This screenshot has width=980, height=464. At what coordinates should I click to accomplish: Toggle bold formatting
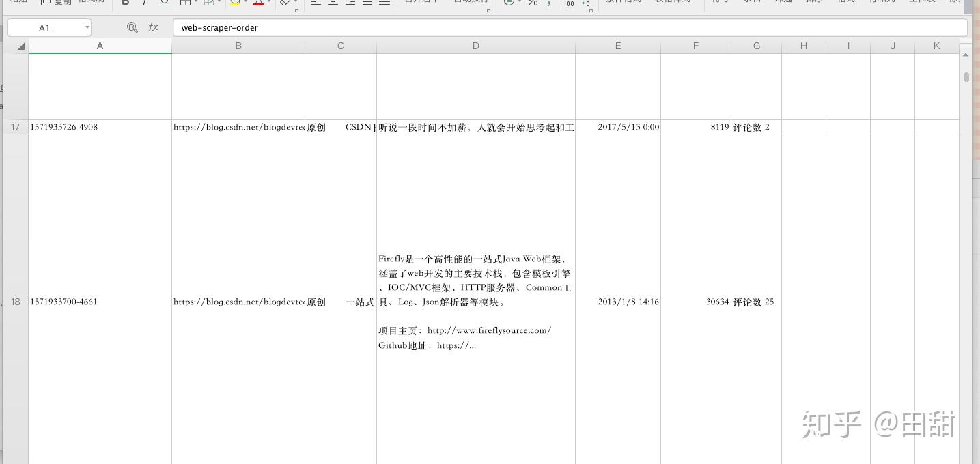[x=124, y=3]
